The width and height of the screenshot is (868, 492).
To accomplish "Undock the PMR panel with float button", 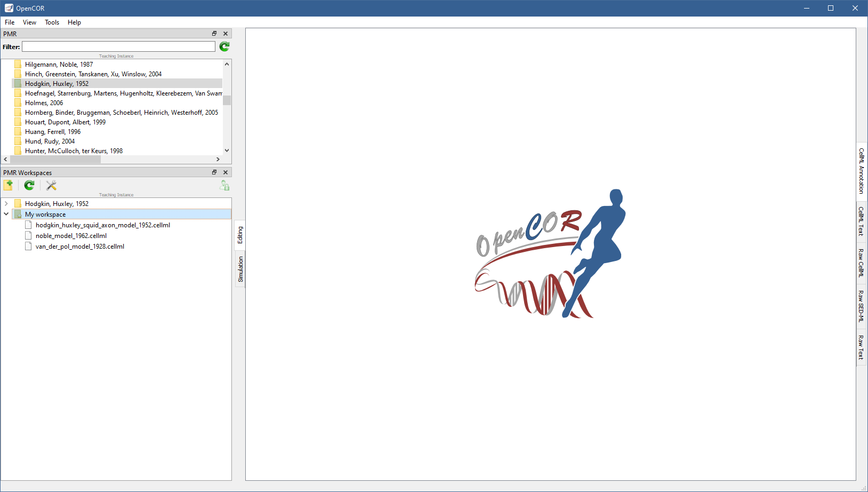I will pos(214,34).
